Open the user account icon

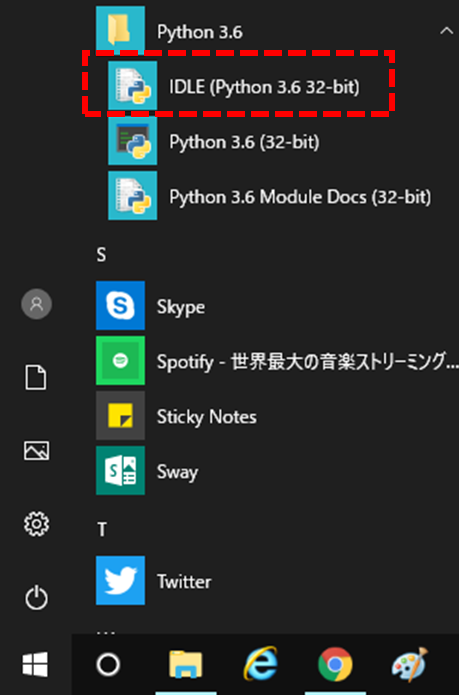pyautogui.click(x=36, y=304)
